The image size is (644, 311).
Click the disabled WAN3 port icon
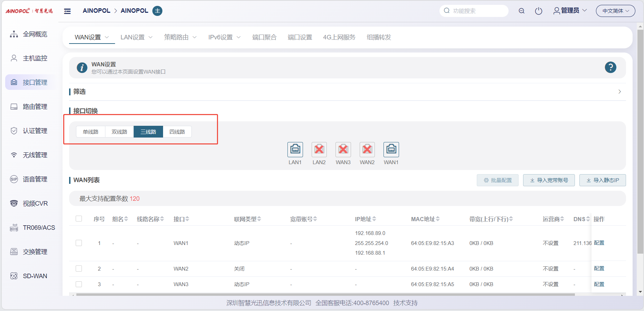coord(343,150)
